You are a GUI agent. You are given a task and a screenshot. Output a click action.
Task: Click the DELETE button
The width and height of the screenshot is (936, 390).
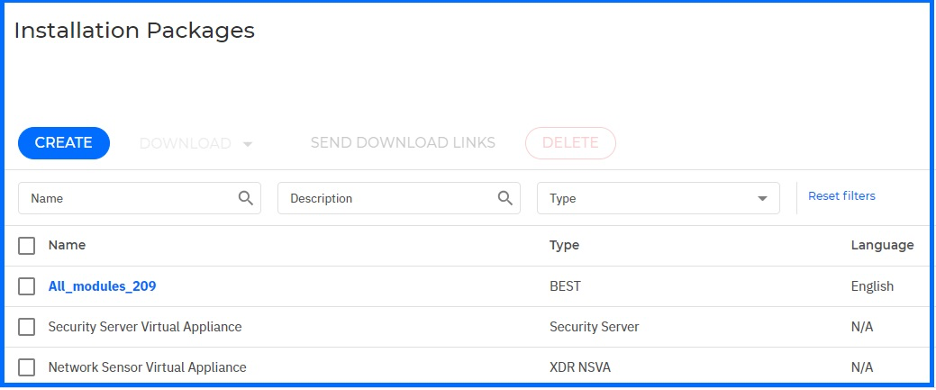pos(570,143)
